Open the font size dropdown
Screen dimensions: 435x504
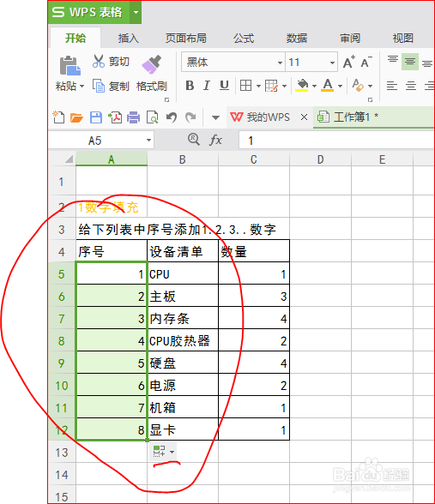coord(332,63)
